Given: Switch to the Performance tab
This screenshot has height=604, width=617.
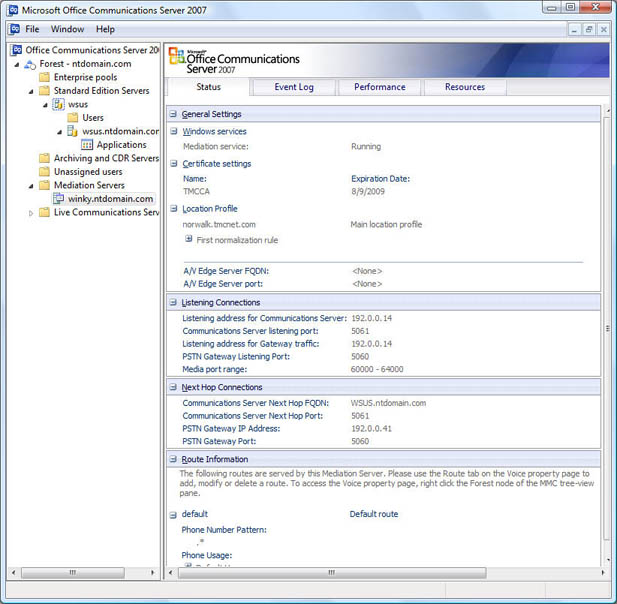Looking at the screenshot, I should (379, 87).
